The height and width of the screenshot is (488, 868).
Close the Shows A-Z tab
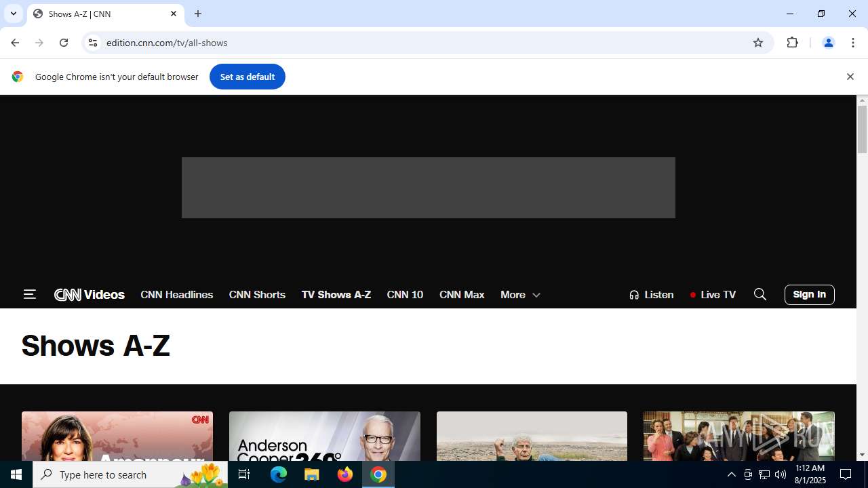(x=174, y=14)
